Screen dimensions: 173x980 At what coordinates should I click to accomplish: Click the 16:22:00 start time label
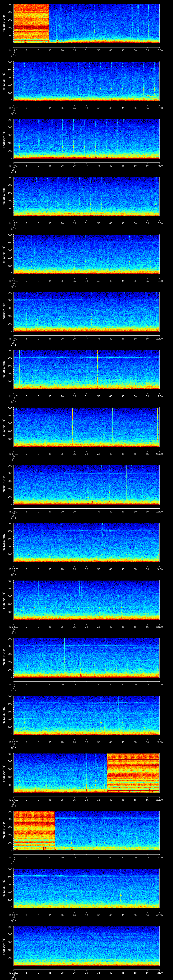(x=13, y=511)
